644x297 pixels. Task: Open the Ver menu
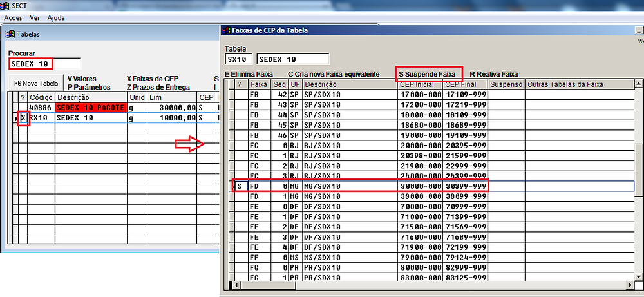coord(35,17)
